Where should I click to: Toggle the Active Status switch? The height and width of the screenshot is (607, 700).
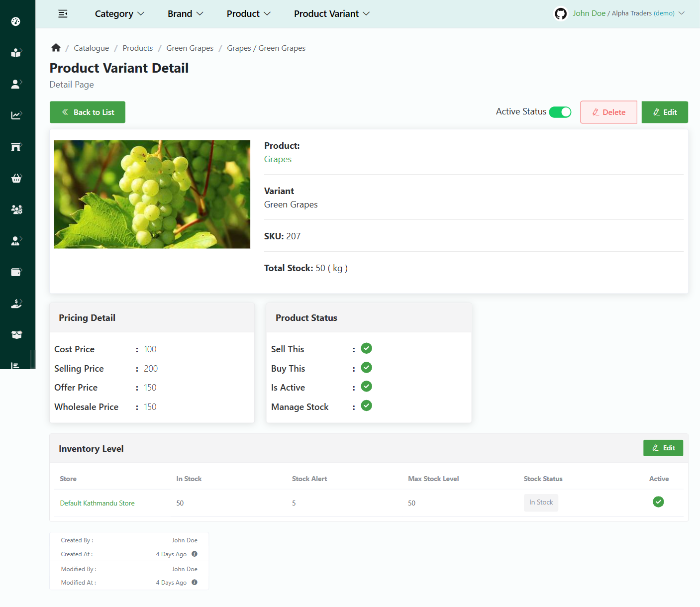[x=560, y=112]
